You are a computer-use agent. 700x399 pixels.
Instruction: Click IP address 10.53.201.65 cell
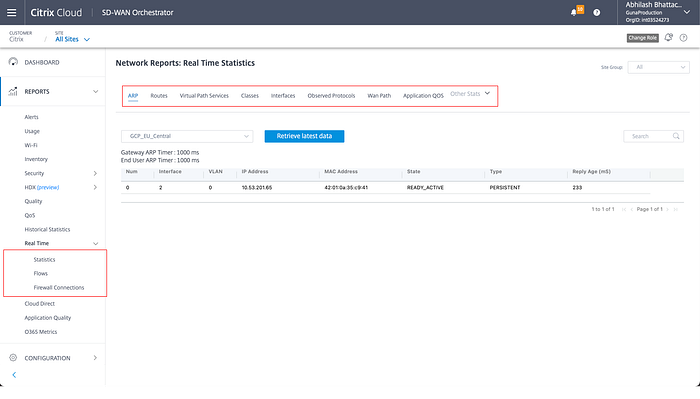[257, 187]
